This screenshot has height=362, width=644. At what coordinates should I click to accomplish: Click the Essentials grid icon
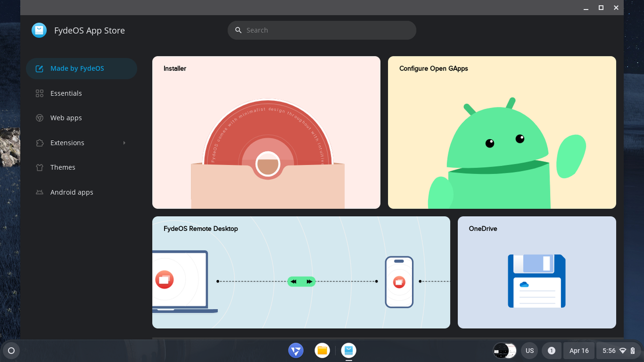(x=39, y=94)
